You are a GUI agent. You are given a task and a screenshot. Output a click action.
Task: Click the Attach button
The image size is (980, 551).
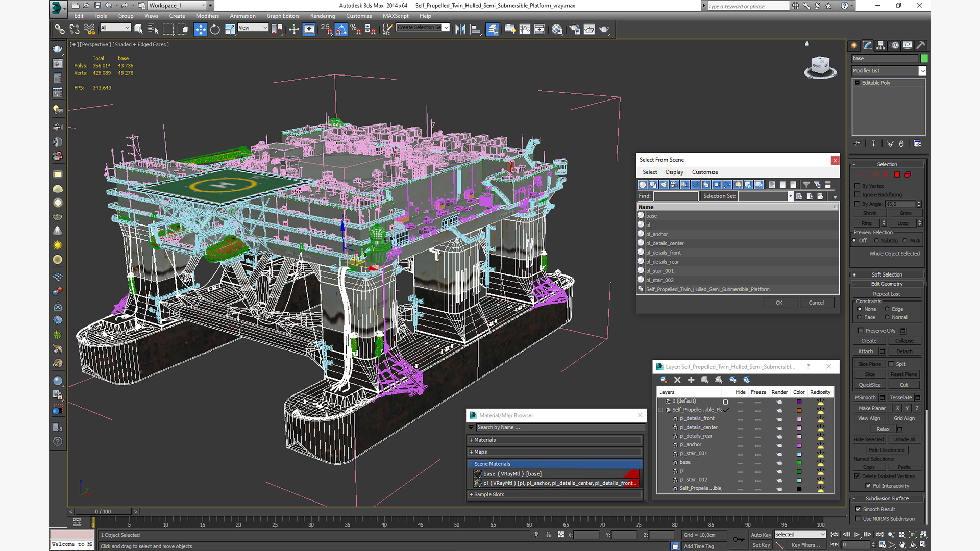pyautogui.click(x=865, y=351)
